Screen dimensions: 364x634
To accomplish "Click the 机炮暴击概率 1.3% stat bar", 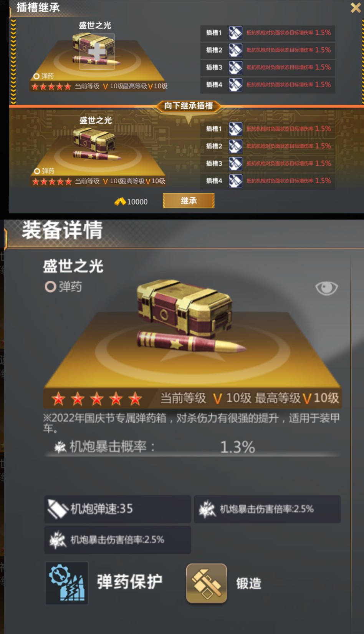I will point(192,447).
